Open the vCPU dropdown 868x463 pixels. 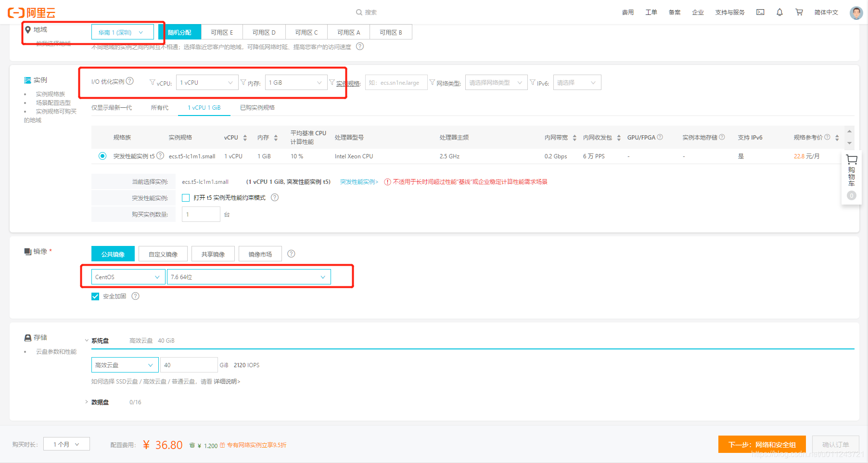tap(207, 82)
